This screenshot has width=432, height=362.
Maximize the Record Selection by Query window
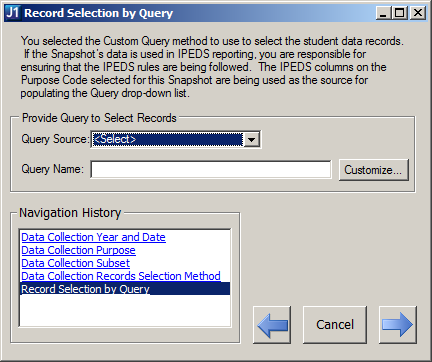(399, 13)
